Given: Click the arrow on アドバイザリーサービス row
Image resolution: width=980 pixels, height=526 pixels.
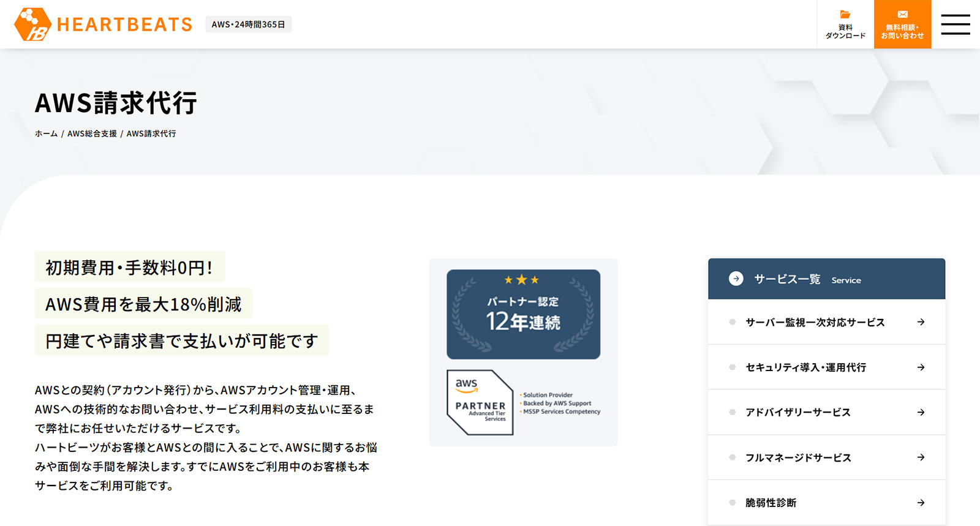Looking at the screenshot, I should [921, 412].
